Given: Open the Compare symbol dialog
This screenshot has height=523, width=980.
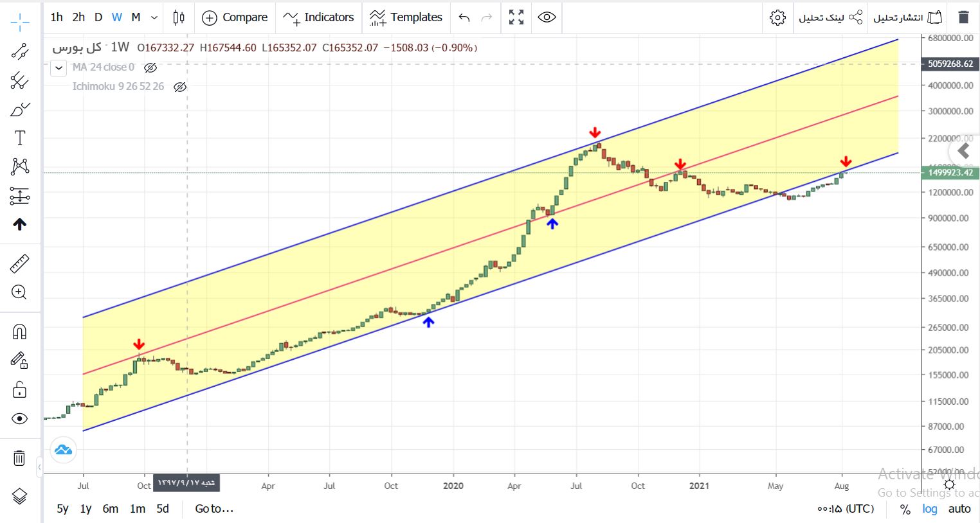Looking at the screenshot, I should click(235, 17).
